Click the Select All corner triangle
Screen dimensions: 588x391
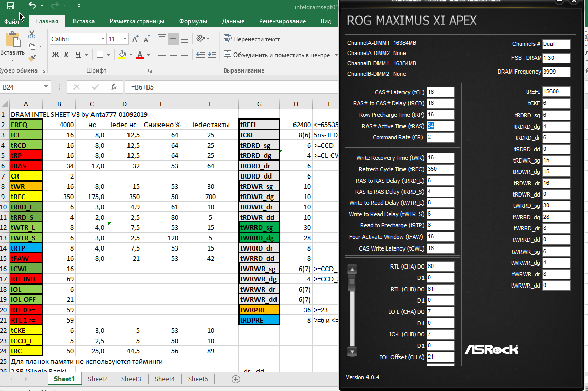(x=5, y=104)
